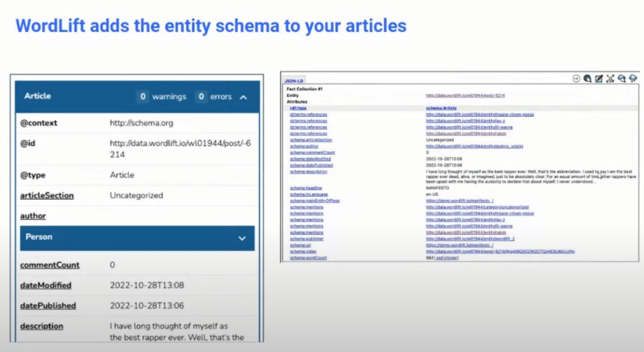Click the 0 errors count badge
The height and width of the screenshot is (352, 644).
coord(201,97)
